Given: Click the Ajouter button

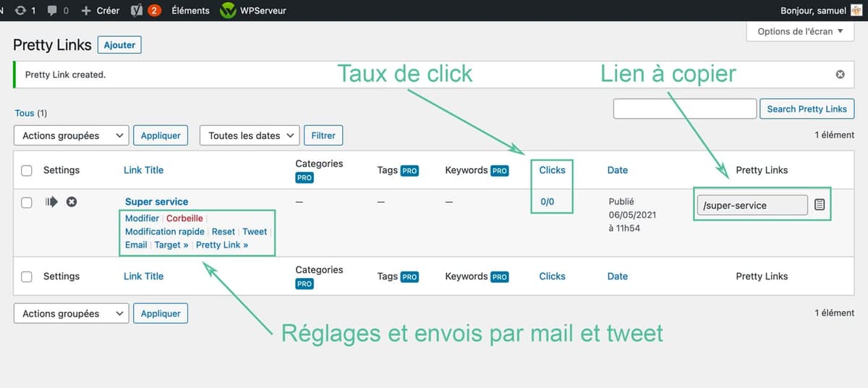Looking at the screenshot, I should pyautogui.click(x=119, y=45).
